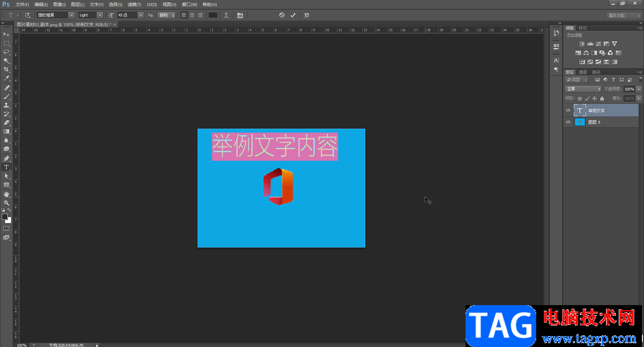The height and width of the screenshot is (347, 644).
Task: Toggle text orientation in options bar
Action: click(x=28, y=15)
